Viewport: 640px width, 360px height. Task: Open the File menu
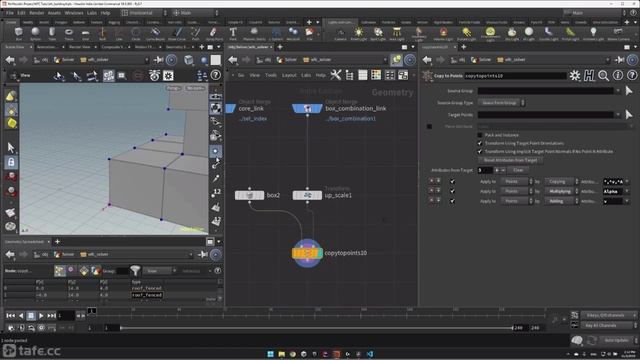[x=9, y=13]
